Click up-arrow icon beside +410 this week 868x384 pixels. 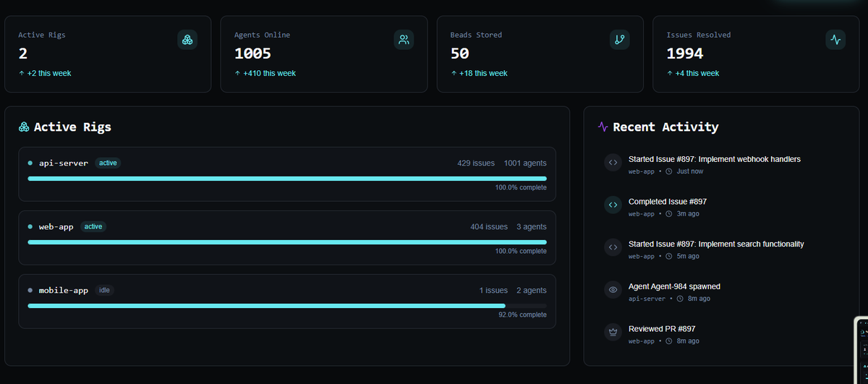coord(237,73)
